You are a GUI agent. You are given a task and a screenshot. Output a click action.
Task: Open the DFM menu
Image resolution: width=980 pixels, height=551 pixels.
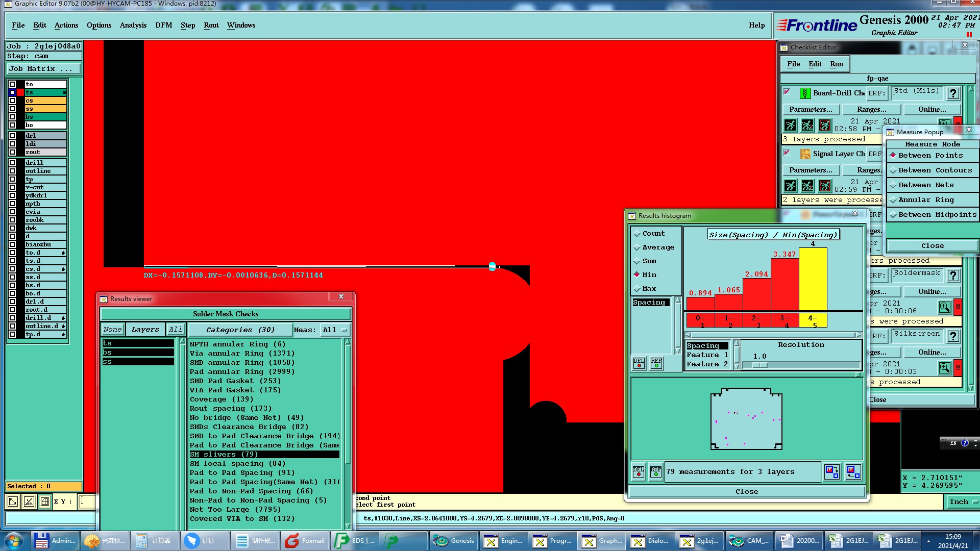163,26
